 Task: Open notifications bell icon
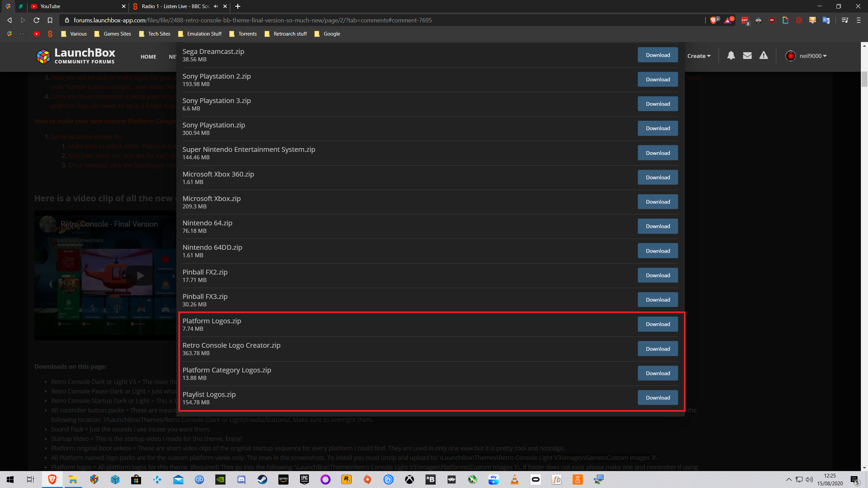(x=731, y=56)
